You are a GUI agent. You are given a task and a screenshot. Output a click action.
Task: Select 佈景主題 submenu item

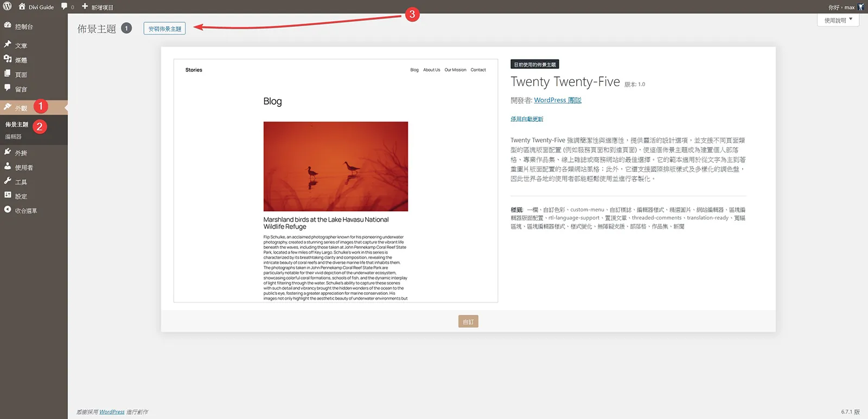coord(17,125)
